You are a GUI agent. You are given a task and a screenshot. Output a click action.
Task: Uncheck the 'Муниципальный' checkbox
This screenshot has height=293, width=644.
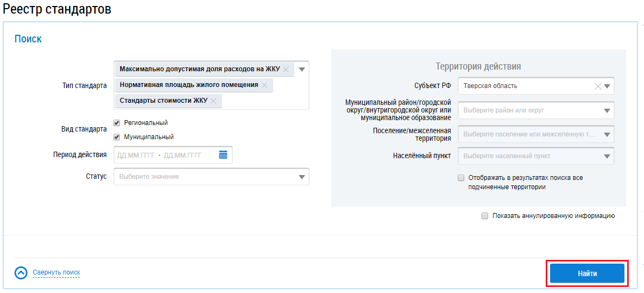coord(117,137)
